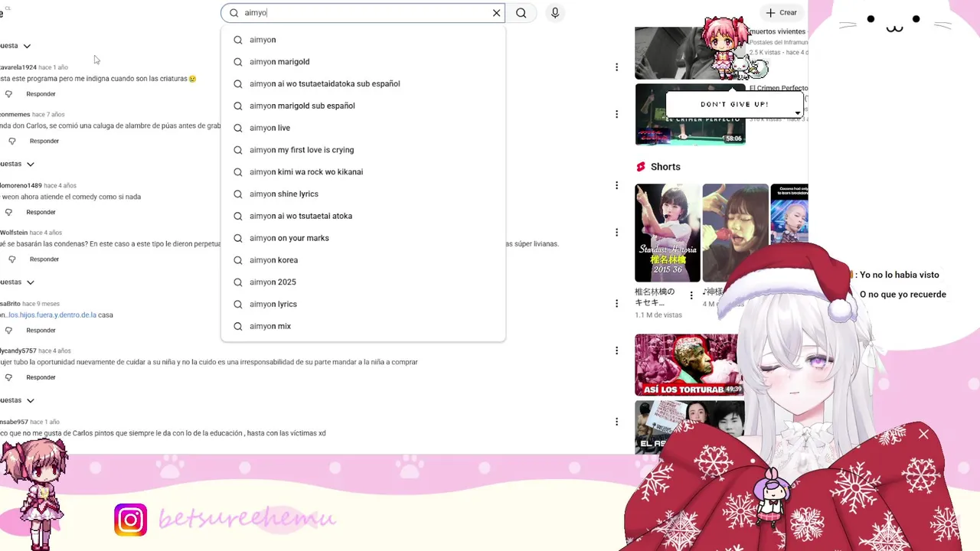Pick 'aimyon ai wo tsutaetaidatoka sub español' suggestion
Image resolution: width=980 pixels, height=551 pixels.
click(x=363, y=84)
